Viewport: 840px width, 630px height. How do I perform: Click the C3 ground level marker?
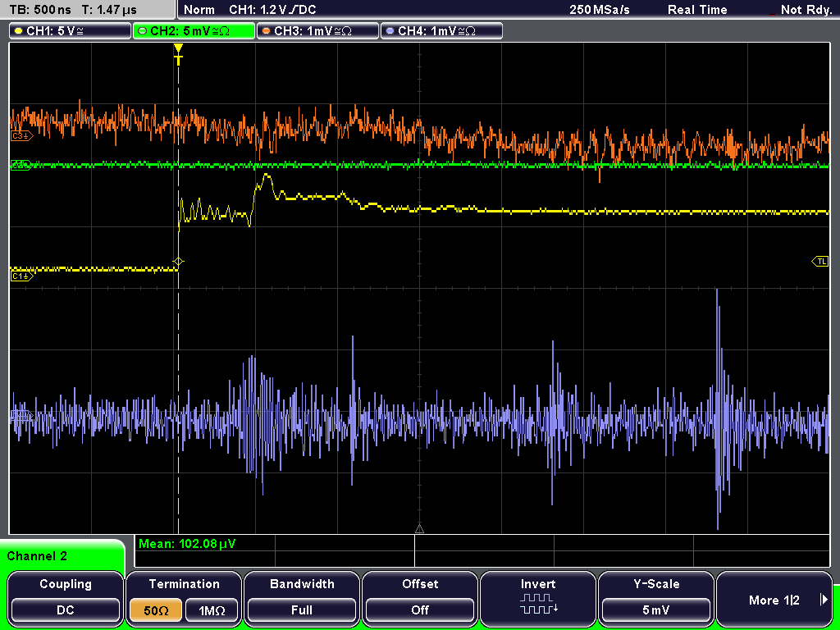coord(21,136)
